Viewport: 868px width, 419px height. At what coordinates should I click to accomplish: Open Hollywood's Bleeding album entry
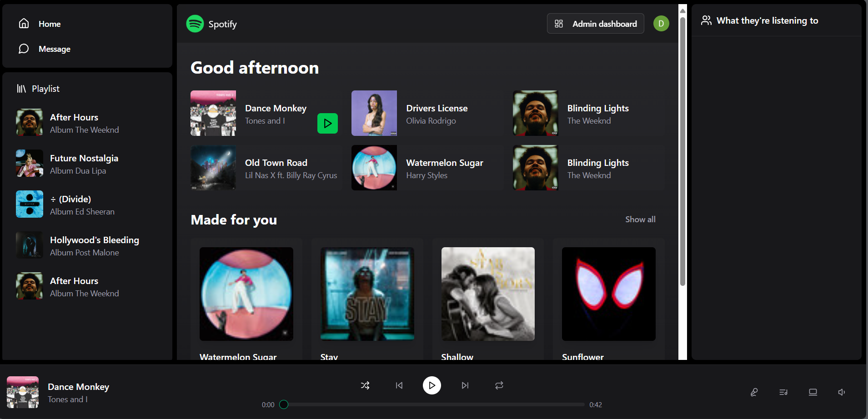click(87, 245)
